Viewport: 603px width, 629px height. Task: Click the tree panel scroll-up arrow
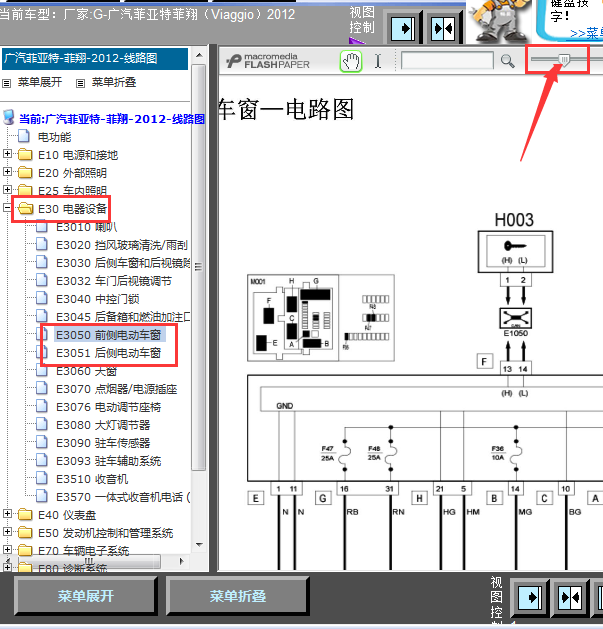click(x=199, y=55)
